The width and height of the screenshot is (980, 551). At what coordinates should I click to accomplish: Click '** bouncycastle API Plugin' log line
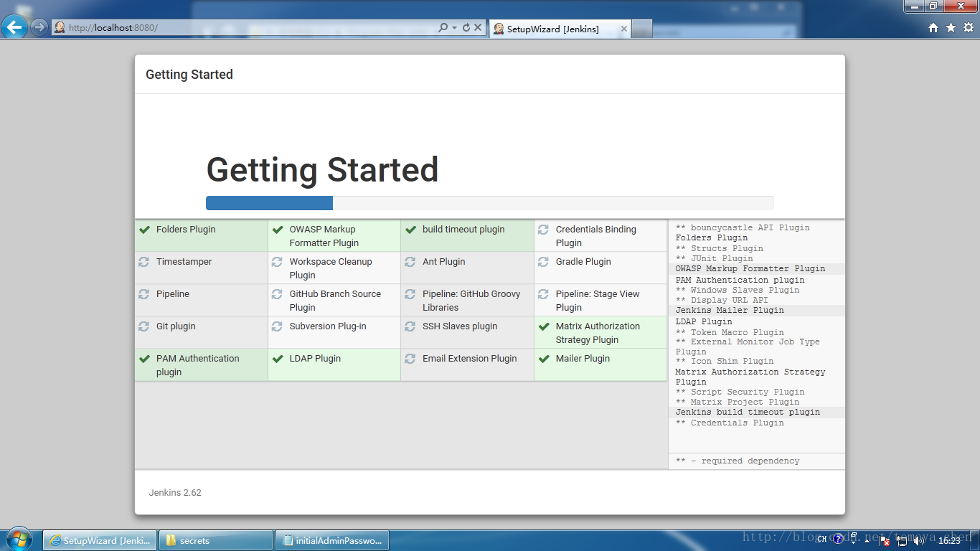[743, 227]
